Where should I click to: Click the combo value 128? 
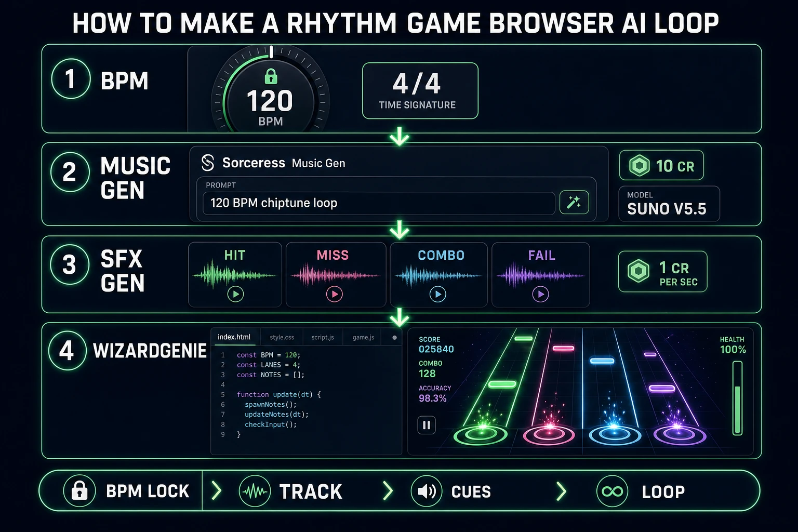[427, 374]
